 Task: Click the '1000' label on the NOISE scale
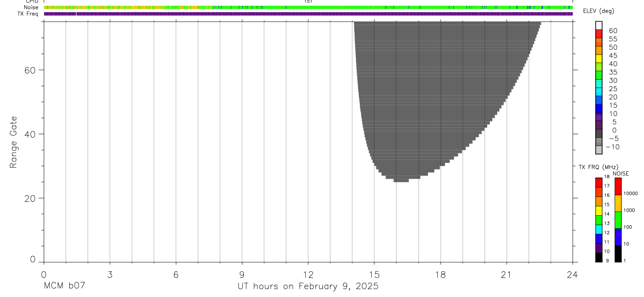tap(630, 210)
